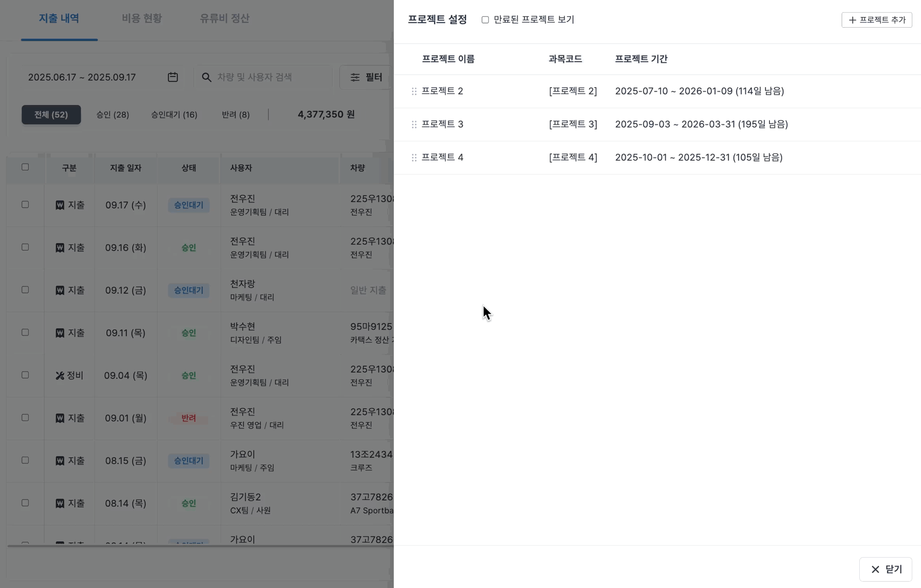
Task: Click the 프로젝트 추가 button
Action: click(x=876, y=20)
